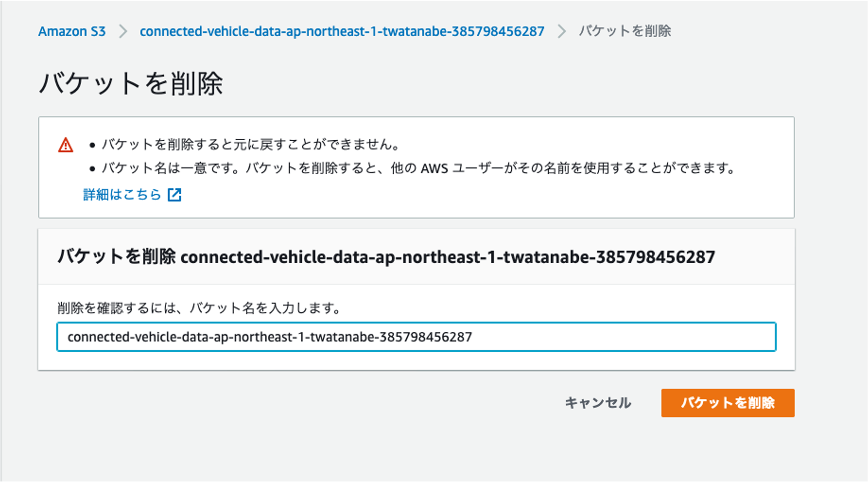Open the 詳細はこちら link
868x482 pixels.
pos(122,194)
